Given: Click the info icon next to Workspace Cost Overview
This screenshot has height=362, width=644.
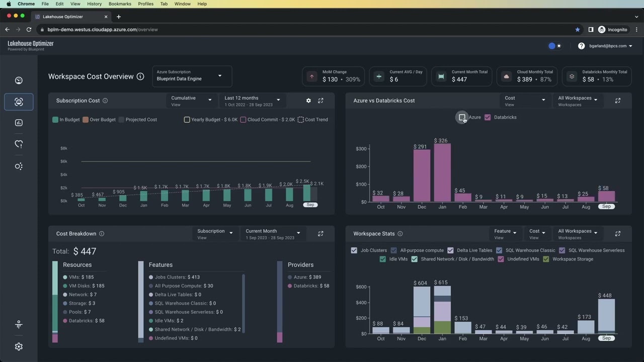Looking at the screenshot, I should 140,76.
